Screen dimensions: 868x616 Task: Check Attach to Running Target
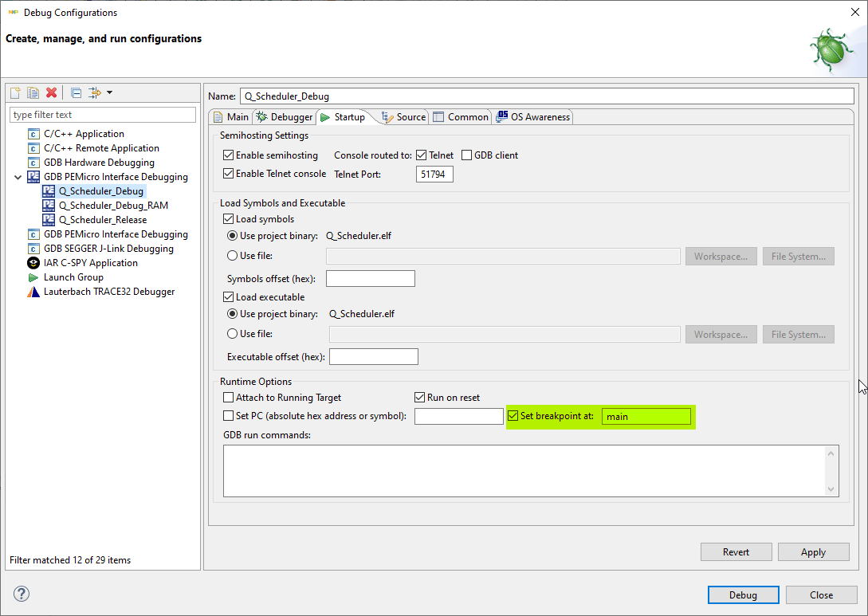[x=228, y=397]
